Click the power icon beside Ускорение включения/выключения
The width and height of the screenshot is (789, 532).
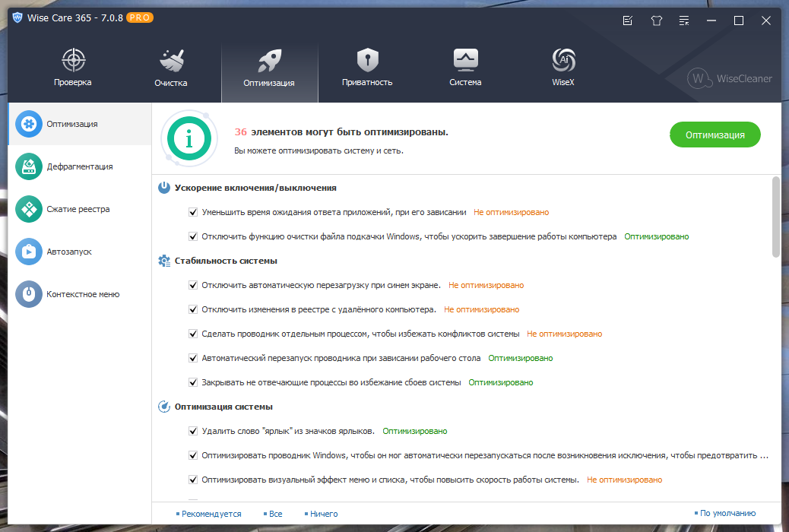point(164,188)
